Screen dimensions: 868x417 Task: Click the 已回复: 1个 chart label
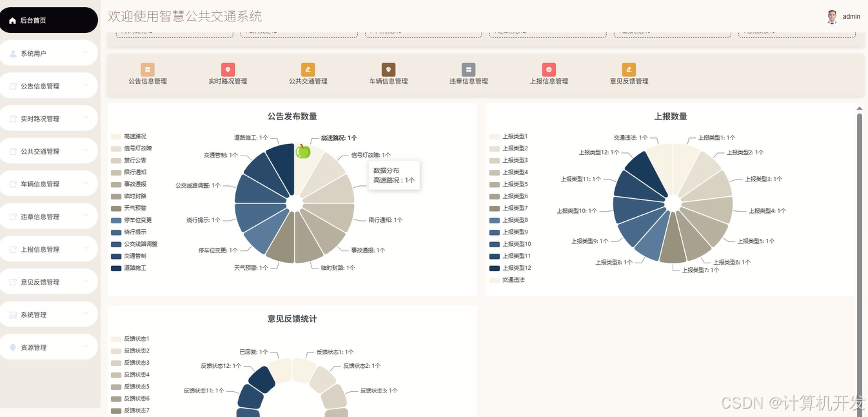[253, 352]
